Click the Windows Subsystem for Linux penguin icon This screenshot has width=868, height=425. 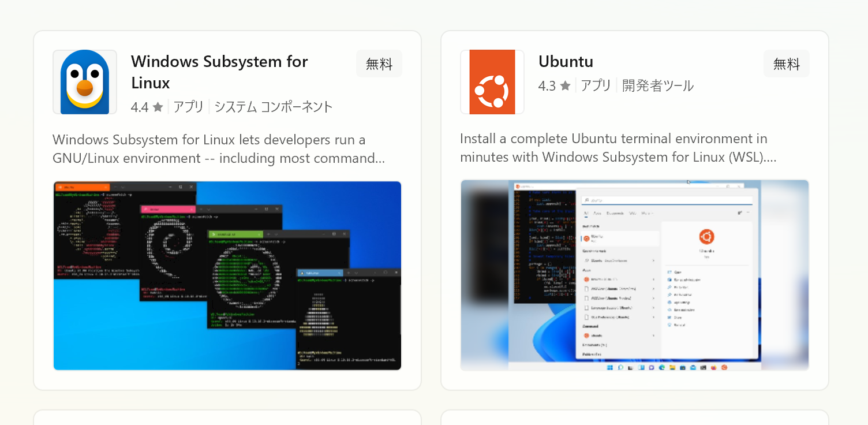85,82
